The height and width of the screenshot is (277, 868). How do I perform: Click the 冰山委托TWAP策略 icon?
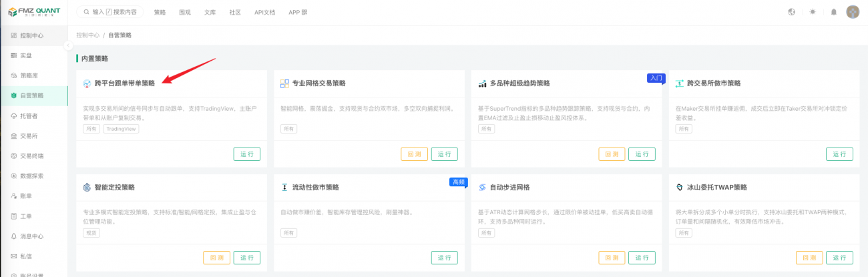tap(680, 188)
